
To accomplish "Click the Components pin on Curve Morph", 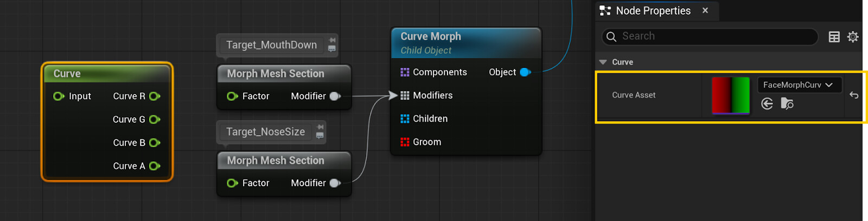I will pyautogui.click(x=405, y=72).
